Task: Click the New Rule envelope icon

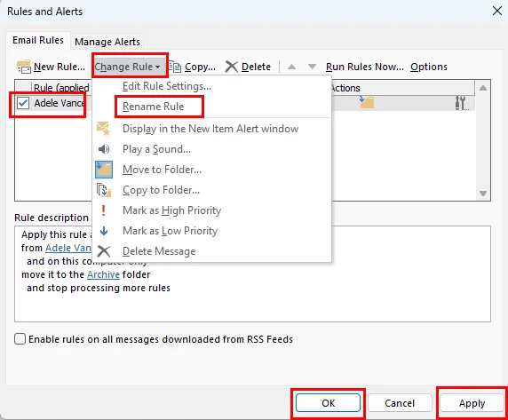Action: coord(24,67)
